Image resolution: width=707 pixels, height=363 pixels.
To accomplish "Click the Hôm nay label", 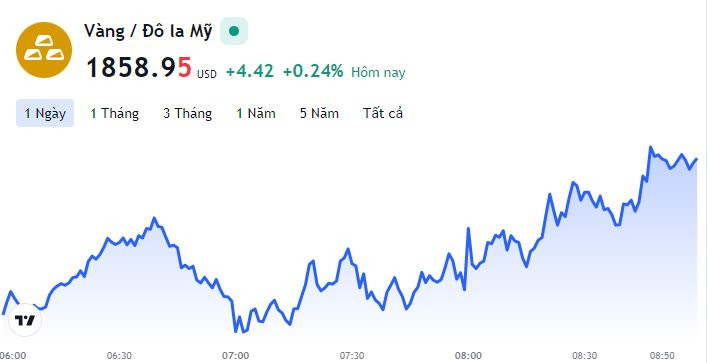I will [378, 72].
